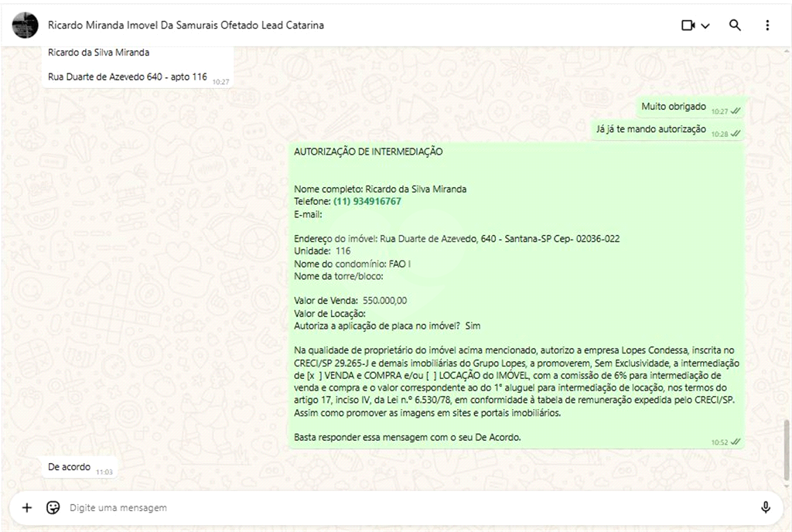
Task: Click the contact's profile picture
Action: click(26, 26)
